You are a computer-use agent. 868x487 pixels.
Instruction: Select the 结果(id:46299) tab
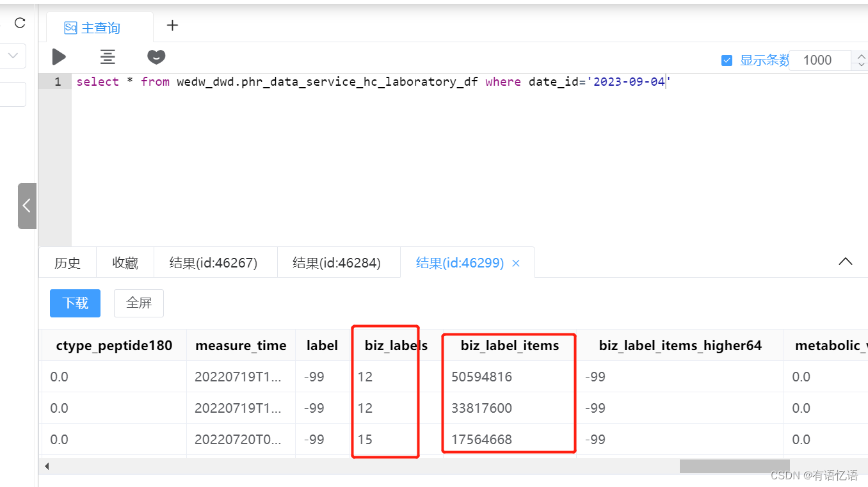point(460,263)
